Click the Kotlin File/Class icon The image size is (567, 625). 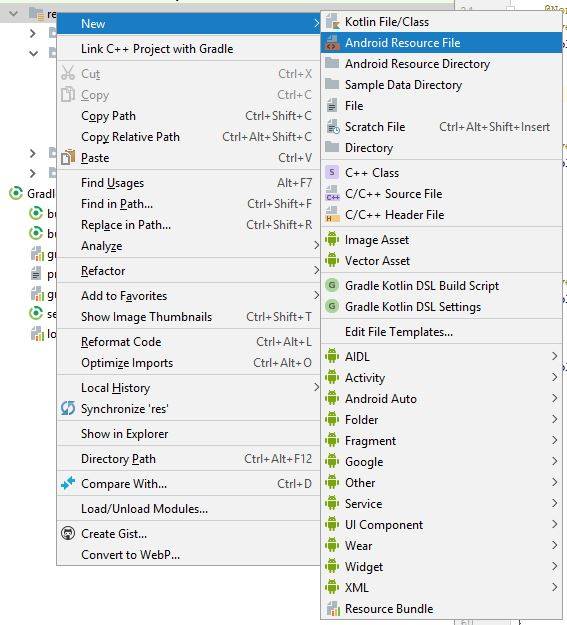pos(332,22)
